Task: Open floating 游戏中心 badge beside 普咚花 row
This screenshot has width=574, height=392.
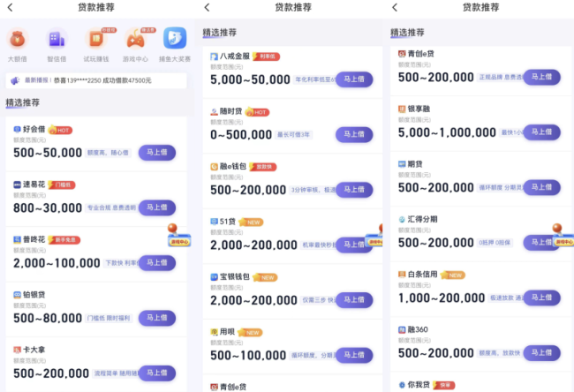Action: (178, 236)
